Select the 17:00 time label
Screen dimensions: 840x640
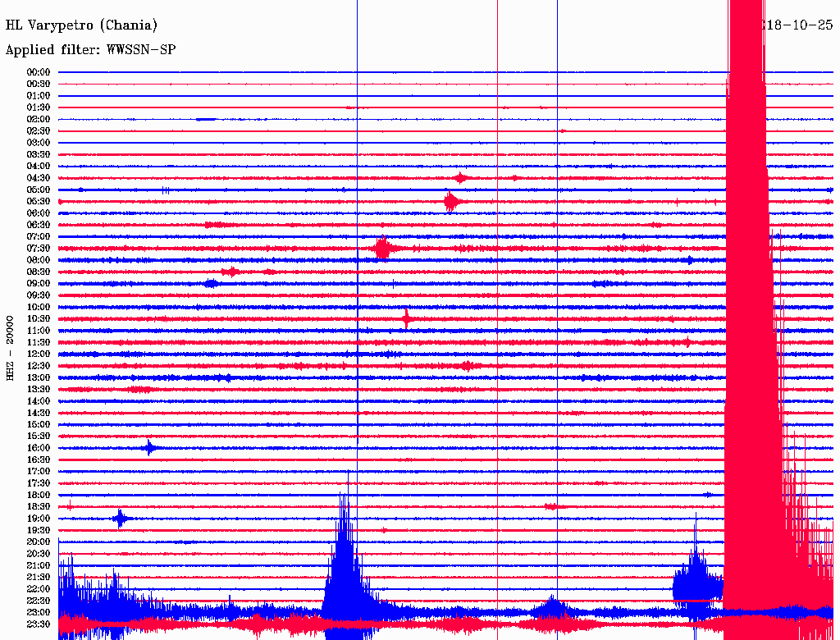tap(39, 471)
